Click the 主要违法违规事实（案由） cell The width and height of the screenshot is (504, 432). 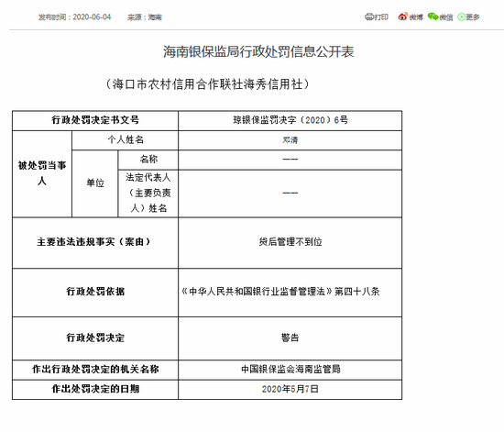95,243
